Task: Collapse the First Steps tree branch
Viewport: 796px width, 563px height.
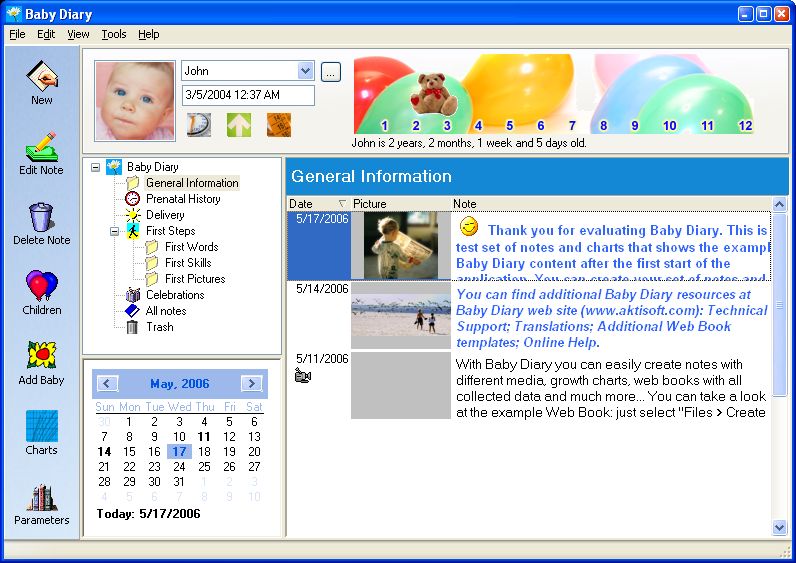Action: (115, 231)
